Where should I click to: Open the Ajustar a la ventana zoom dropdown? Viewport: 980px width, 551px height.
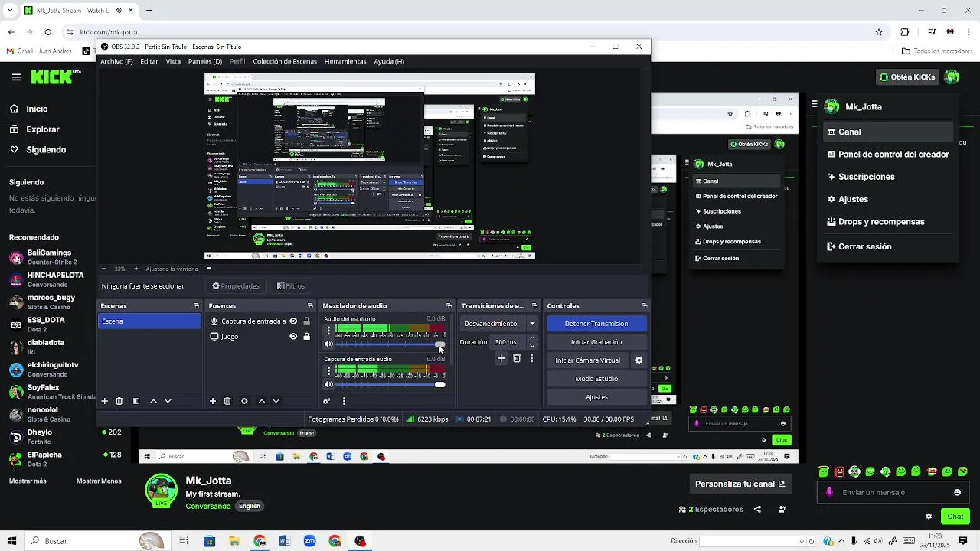[x=208, y=269]
